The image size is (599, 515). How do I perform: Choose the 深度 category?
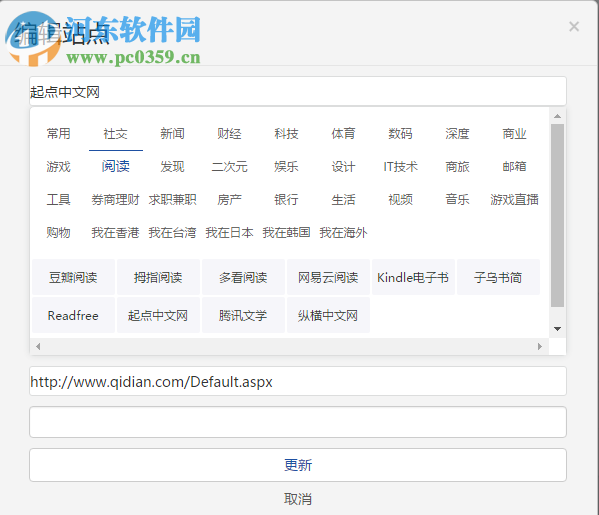pyautogui.click(x=457, y=134)
